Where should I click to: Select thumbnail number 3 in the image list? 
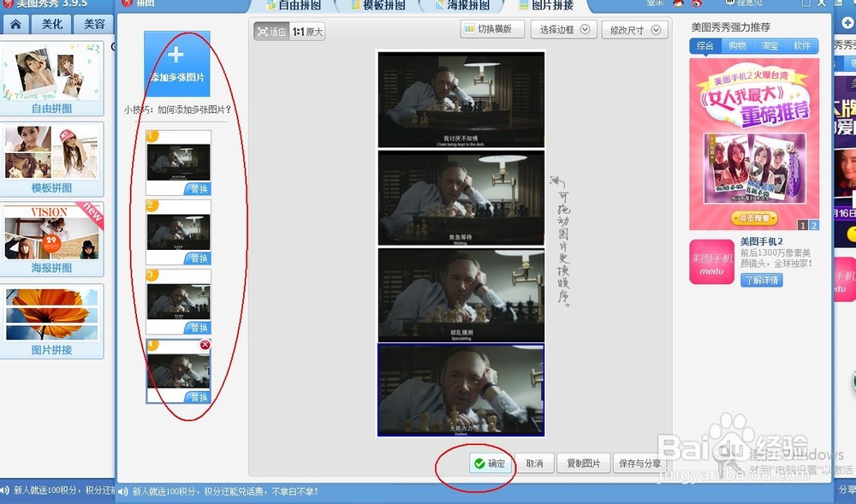[x=178, y=301]
